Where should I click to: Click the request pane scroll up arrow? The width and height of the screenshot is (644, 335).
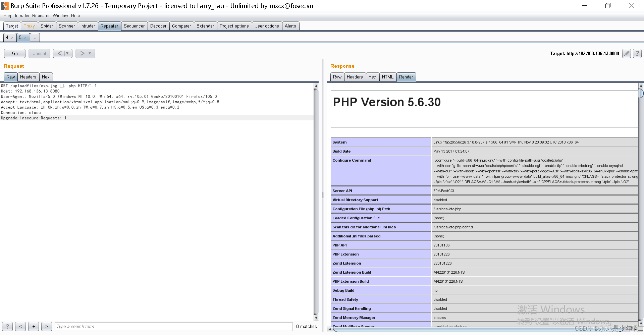[x=316, y=86]
